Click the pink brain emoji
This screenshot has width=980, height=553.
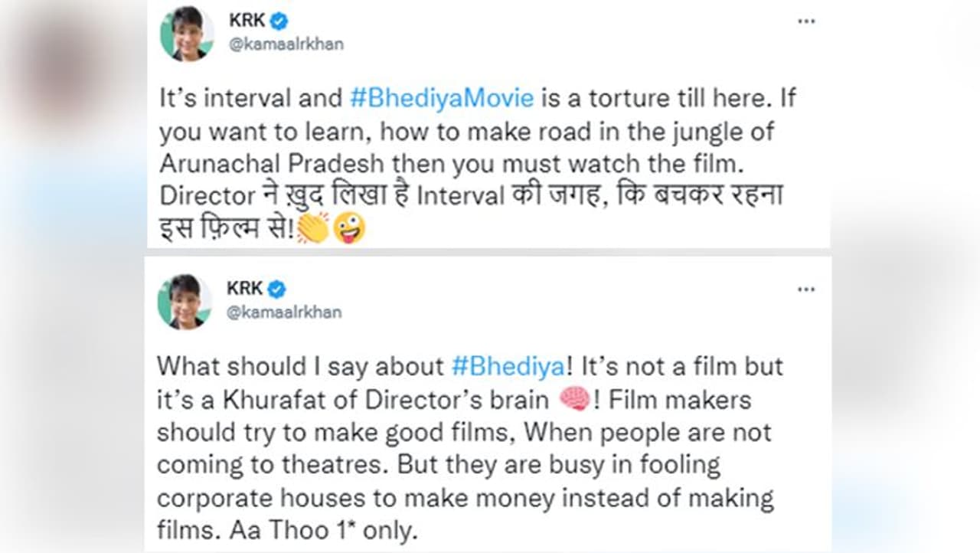(574, 399)
